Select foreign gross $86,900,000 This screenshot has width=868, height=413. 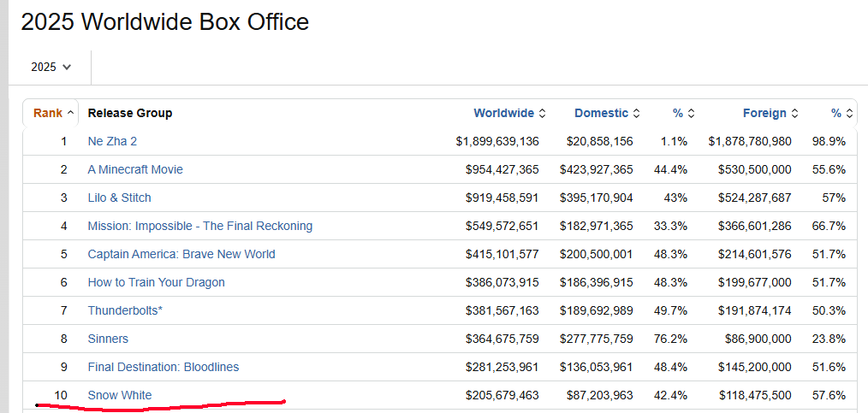[758, 339]
